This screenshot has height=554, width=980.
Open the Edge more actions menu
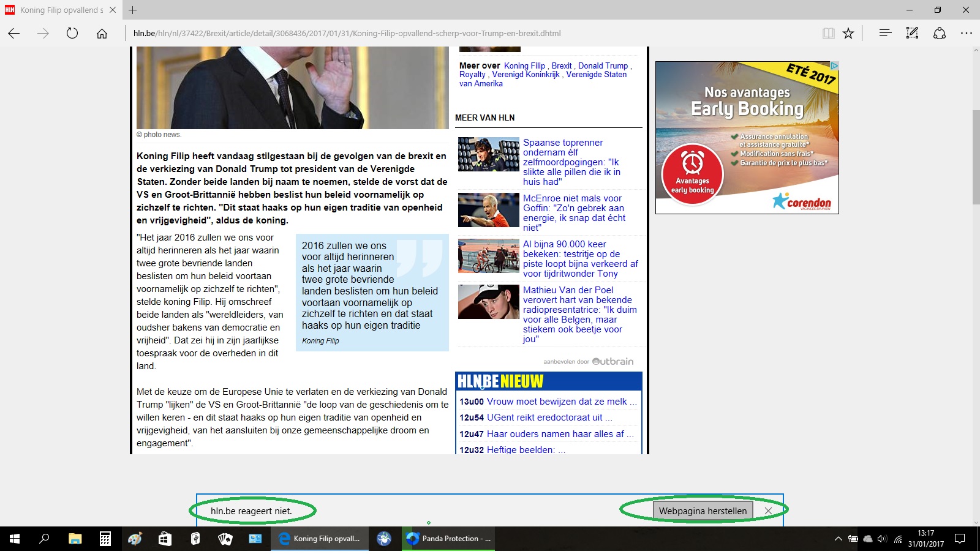tap(967, 33)
